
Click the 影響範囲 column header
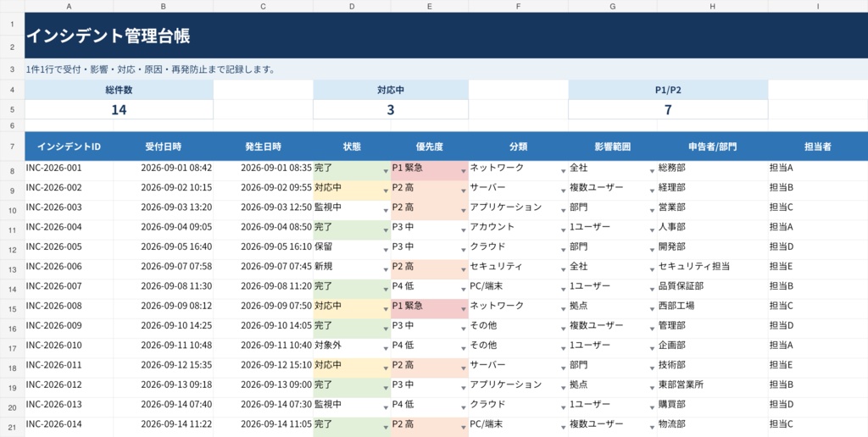coord(613,147)
